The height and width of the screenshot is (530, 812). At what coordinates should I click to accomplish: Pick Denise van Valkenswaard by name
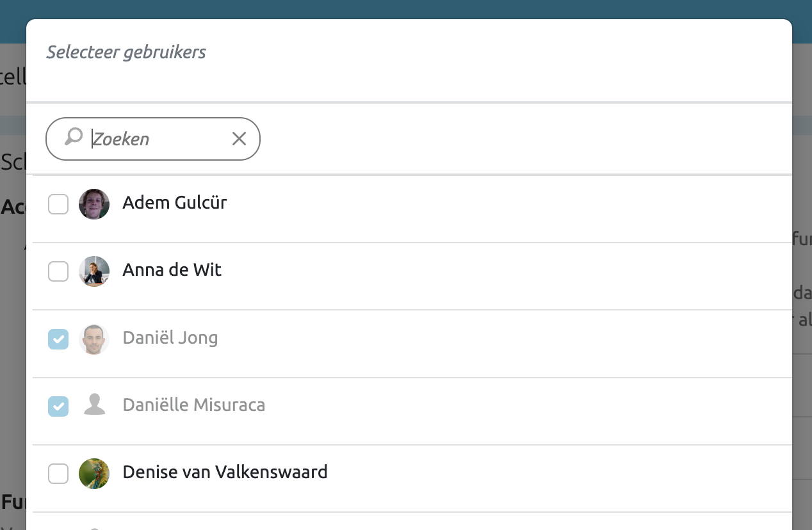coord(225,472)
